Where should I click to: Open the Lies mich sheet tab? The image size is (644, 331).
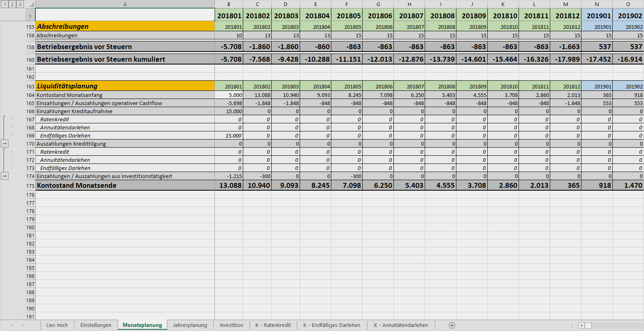click(57, 325)
